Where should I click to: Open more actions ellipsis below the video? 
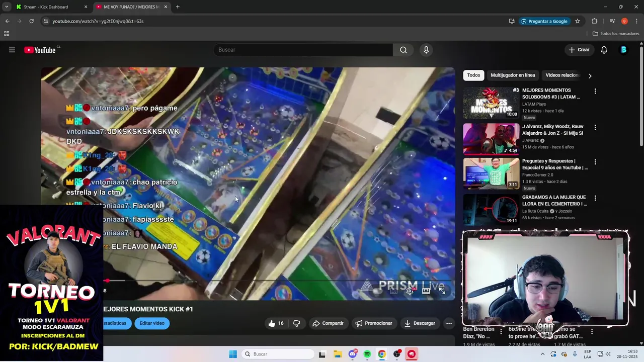tap(449, 323)
